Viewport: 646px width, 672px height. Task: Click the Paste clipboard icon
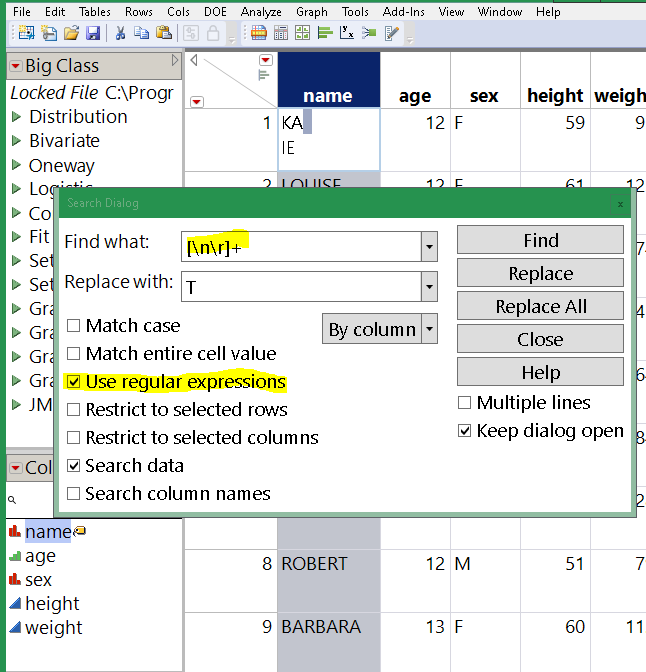164,33
